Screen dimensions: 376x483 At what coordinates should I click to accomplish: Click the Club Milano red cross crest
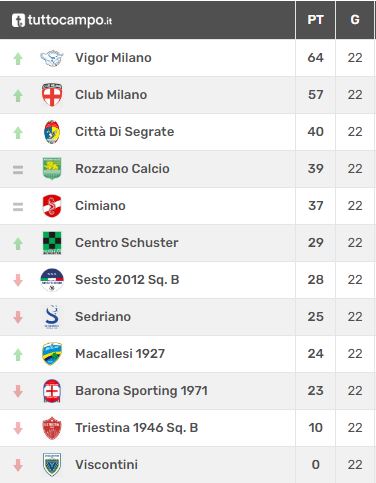pyautogui.click(x=52, y=95)
